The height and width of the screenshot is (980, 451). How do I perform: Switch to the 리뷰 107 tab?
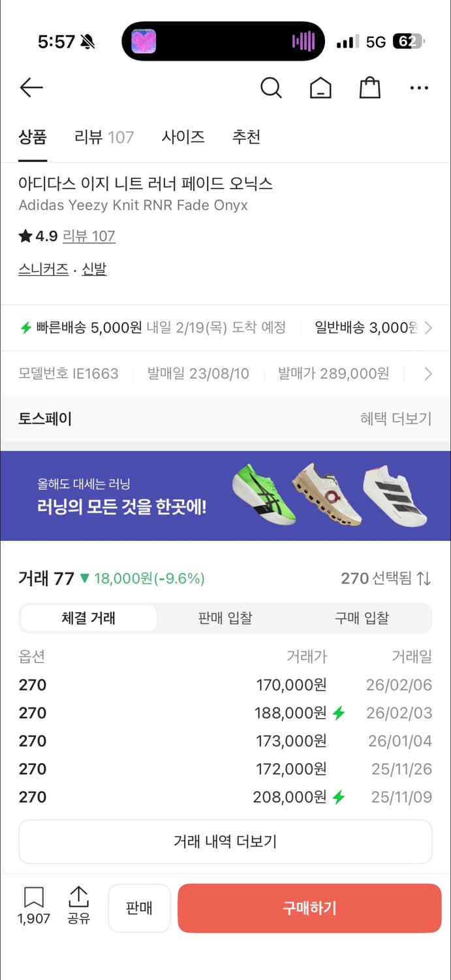pyautogui.click(x=103, y=137)
